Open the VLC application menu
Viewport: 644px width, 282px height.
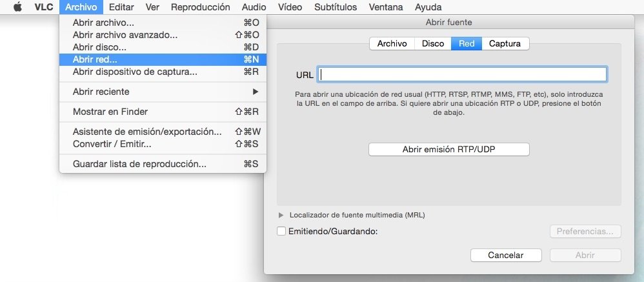point(44,7)
